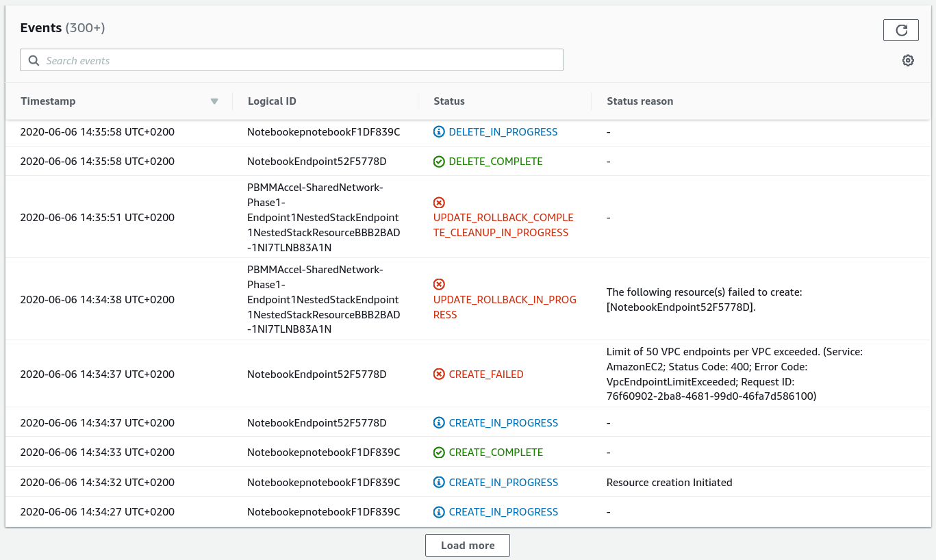Click the DELETE_COMPLETE green check icon
Viewport: 936px width, 560px height.
pyautogui.click(x=439, y=162)
